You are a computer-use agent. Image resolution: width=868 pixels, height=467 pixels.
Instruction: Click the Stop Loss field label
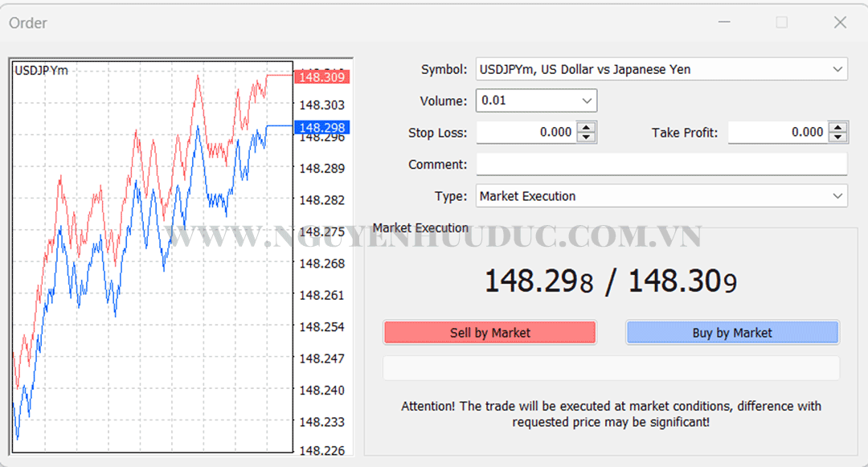[x=437, y=133]
